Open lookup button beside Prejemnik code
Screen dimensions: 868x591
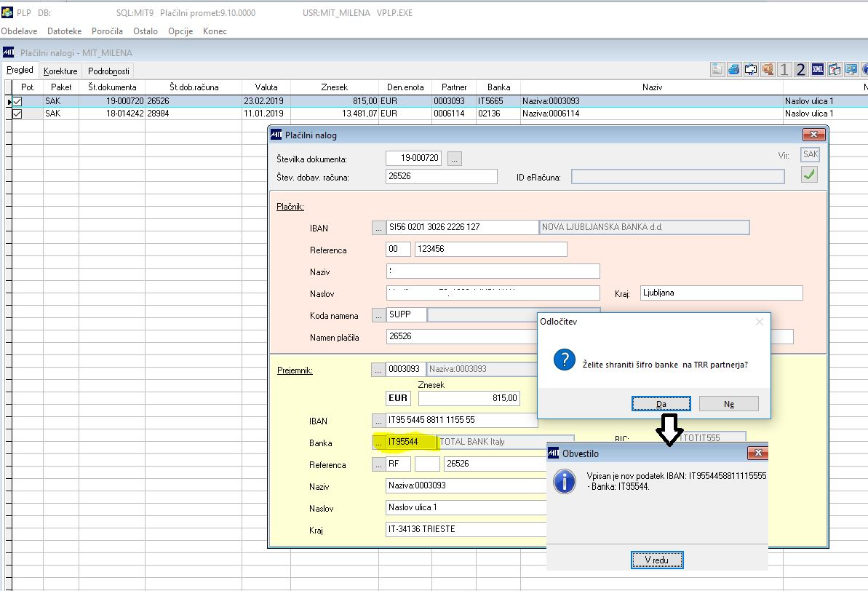tap(378, 370)
